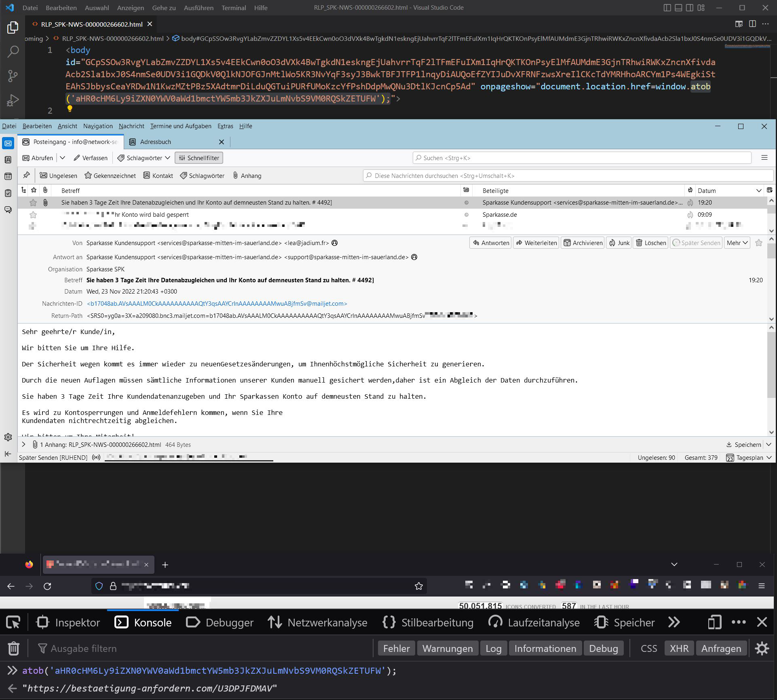Switch to the Netzwerkanalyse devtools tab
Image resolution: width=777 pixels, height=700 pixels.
click(318, 622)
